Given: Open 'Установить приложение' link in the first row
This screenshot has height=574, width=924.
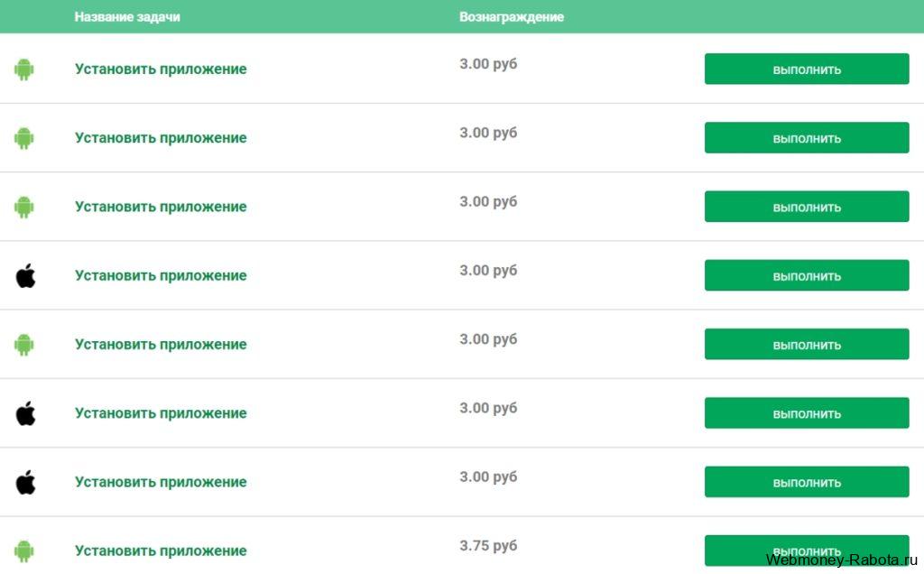Looking at the screenshot, I should 161,69.
